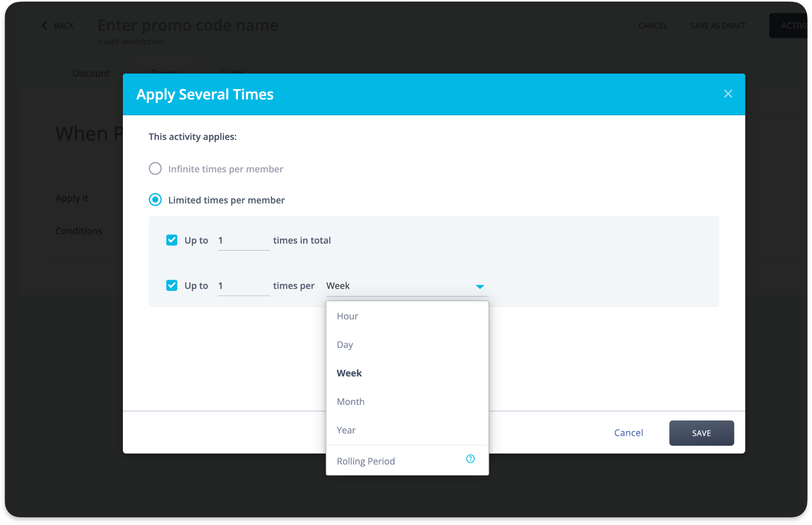
Task: Click the Rolling Period help icon
Action: [x=470, y=459]
